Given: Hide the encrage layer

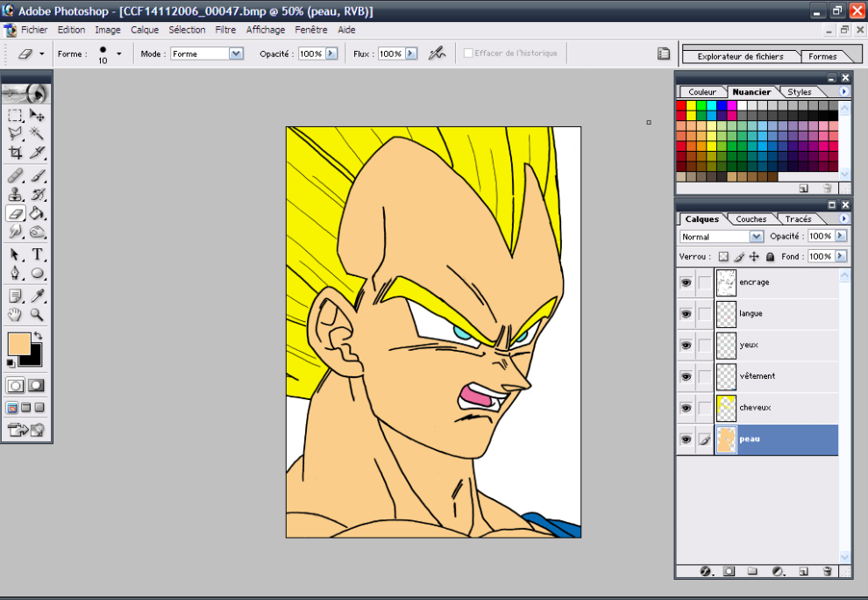Looking at the screenshot, I should [686, 282].
